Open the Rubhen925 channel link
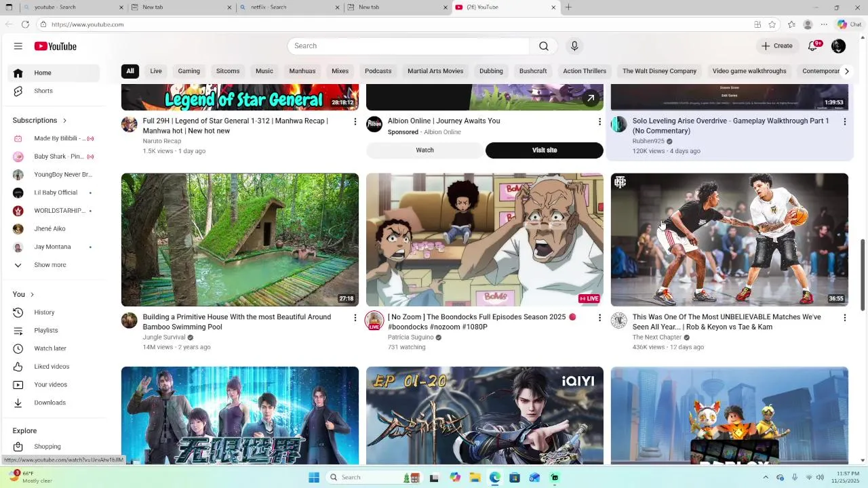Image resolution: width=868 pixels, height=488 pixels. click(x=648, y=141)
